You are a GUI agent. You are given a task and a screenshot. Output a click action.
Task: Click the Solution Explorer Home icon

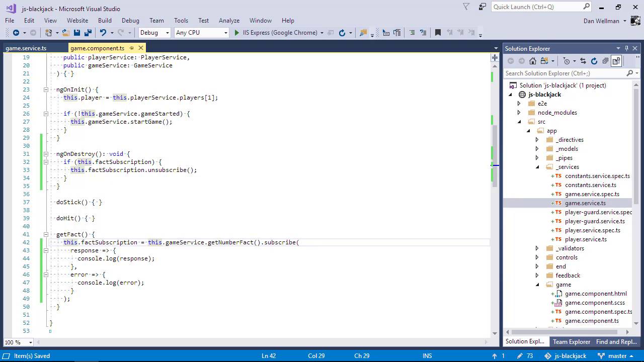pyautogui.click(x=533, y=61)
